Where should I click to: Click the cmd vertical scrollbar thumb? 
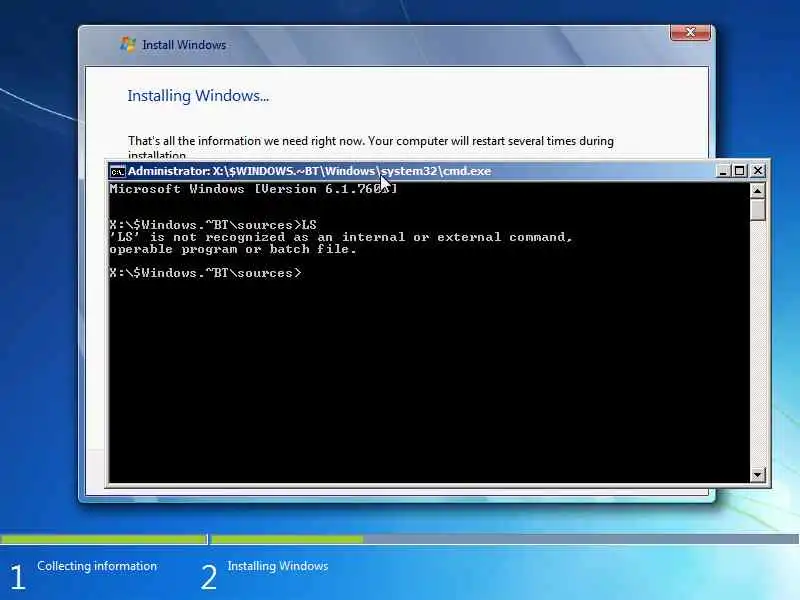[x=758, y=210]
